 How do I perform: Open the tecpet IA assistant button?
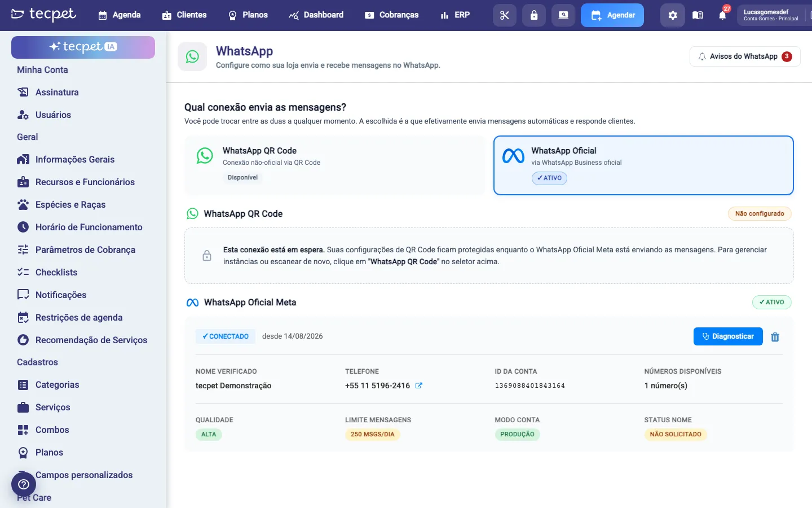click(x=83, y=47)
